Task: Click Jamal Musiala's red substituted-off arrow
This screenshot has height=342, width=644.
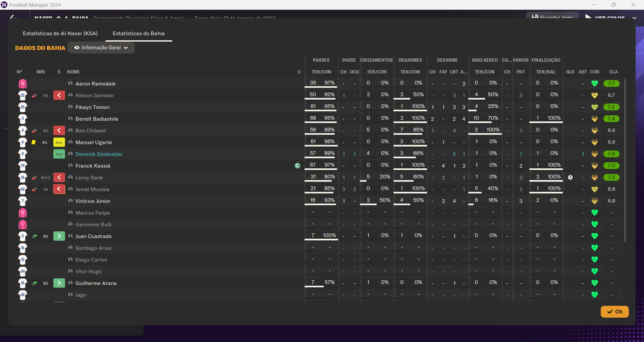Action: (x=59, y=189)
